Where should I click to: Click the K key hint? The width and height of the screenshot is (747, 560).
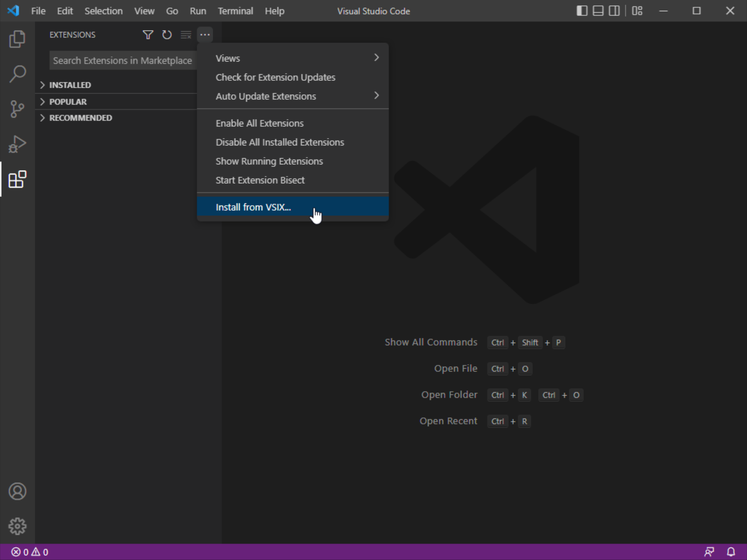tap(525, 395)
